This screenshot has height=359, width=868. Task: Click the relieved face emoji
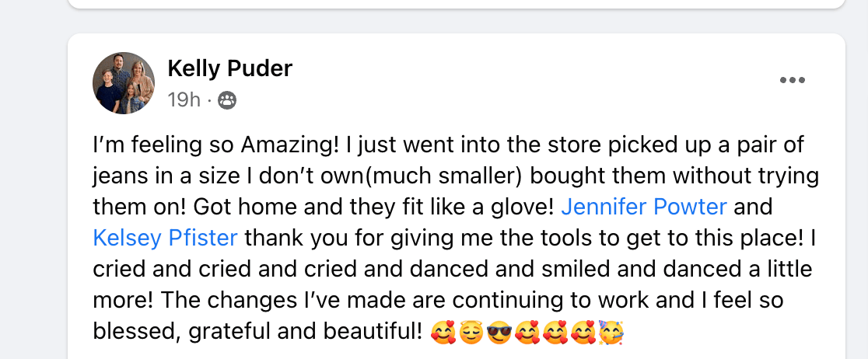[x=471, y=333]
